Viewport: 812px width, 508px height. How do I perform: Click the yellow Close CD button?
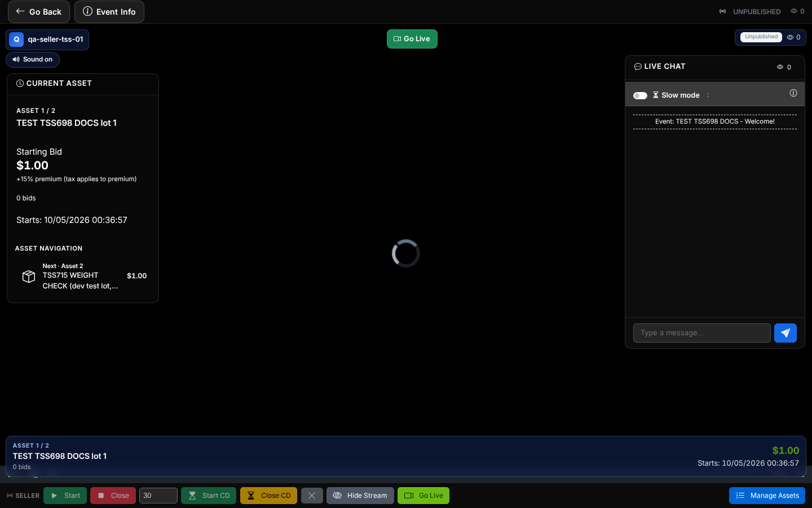[x=268, y=496]
